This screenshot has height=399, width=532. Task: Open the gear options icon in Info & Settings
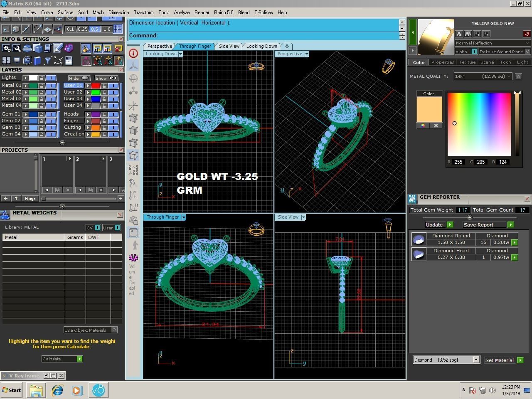(7, 49)
